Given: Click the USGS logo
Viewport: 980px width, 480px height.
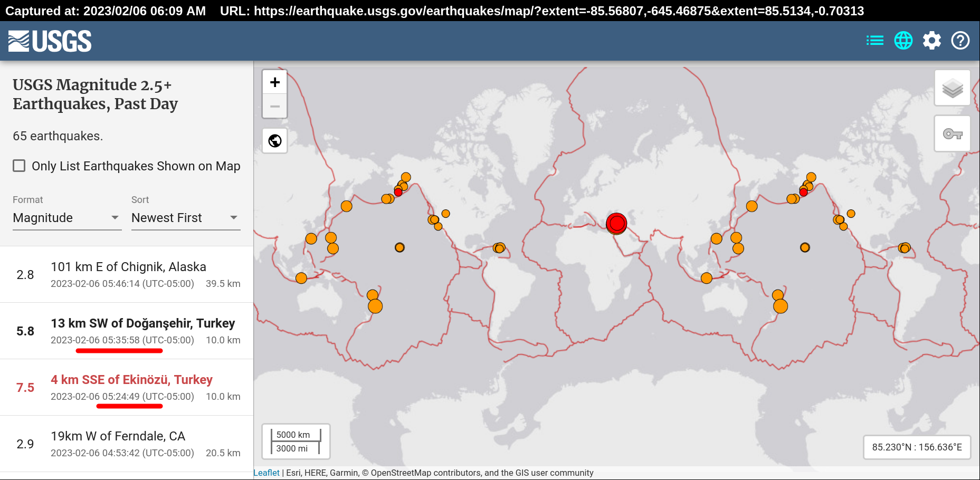Looking at the screenshot, I should coord(50,41).
